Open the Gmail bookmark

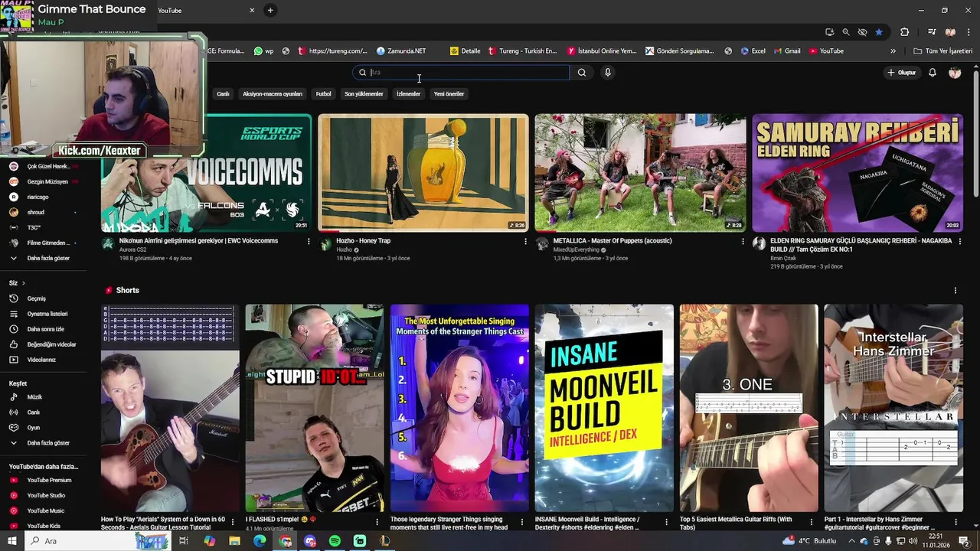point(786,51)
